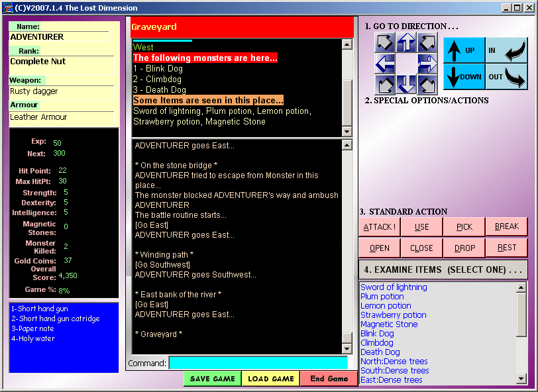The height and width of the screenshot is (392, 538).
Task: Go South using the down arrow
Action: coord(406,85)
